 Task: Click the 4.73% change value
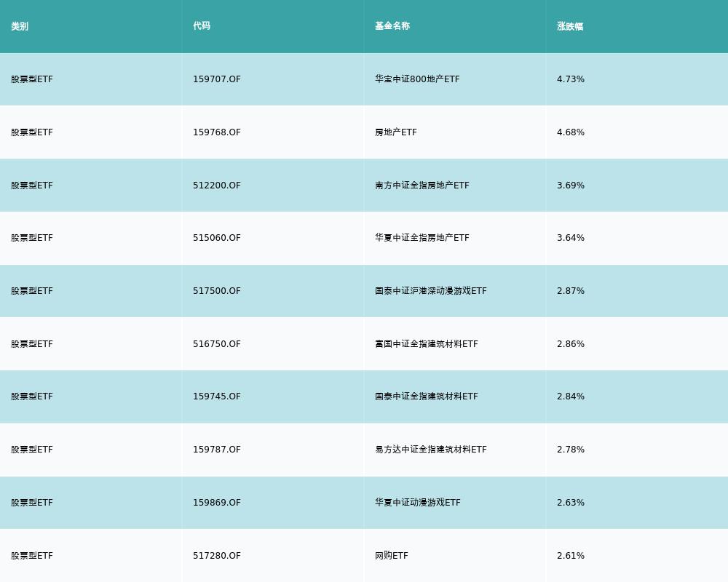point(571,79)
